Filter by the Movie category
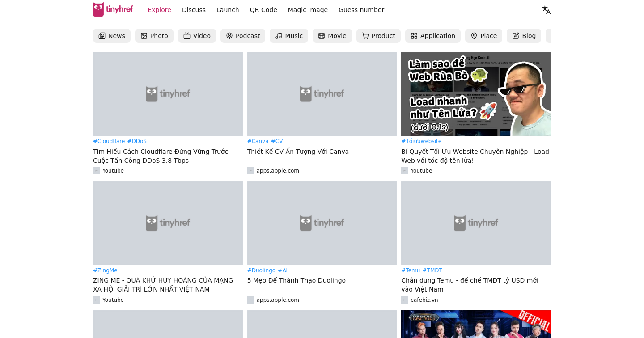Screen dimensions: 644x338 (x=332, y=36)
